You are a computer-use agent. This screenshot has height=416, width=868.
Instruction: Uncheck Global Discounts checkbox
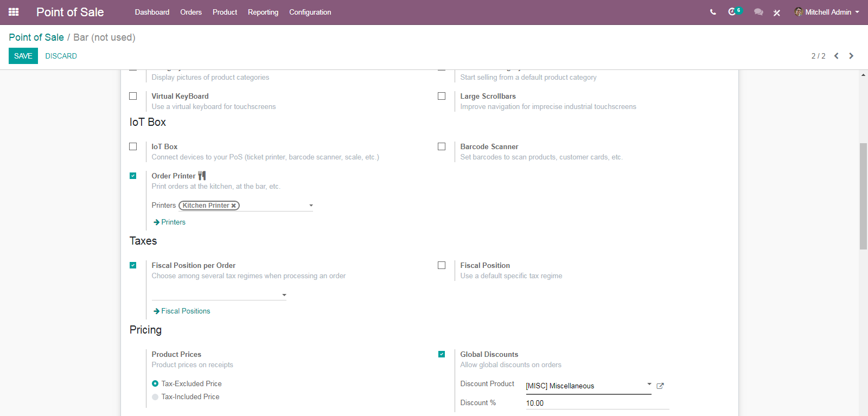pos(442,354)
